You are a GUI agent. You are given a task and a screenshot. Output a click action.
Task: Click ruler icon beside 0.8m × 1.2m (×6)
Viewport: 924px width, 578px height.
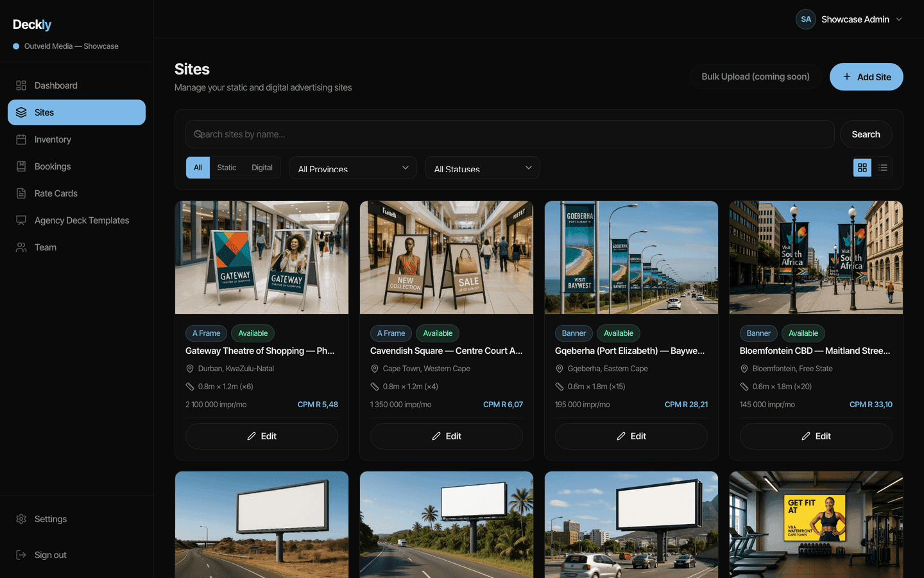(x=190, y=387)
